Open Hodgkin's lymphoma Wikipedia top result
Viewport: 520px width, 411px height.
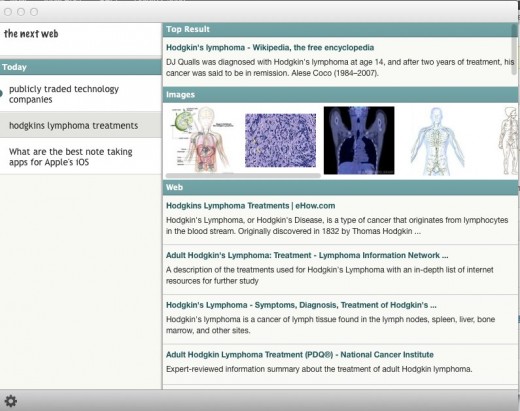point(270,48)
